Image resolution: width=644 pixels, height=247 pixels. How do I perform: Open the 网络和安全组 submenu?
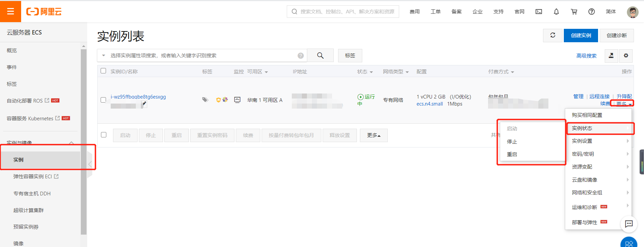[x=598, y=193]
